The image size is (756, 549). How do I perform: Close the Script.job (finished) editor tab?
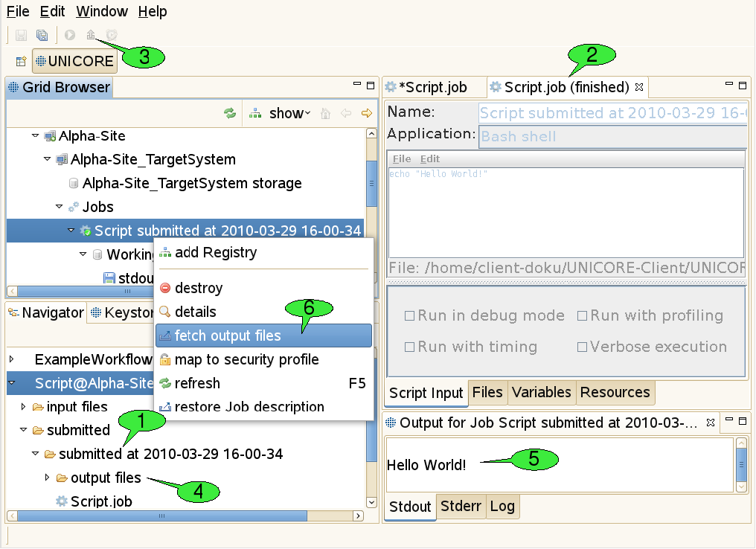coord(639,87)
